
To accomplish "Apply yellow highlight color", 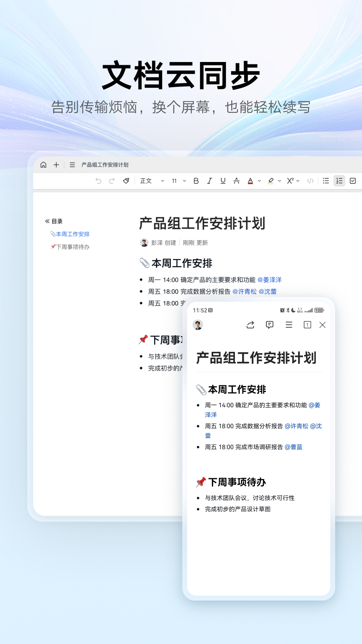I will click(271, 181).
